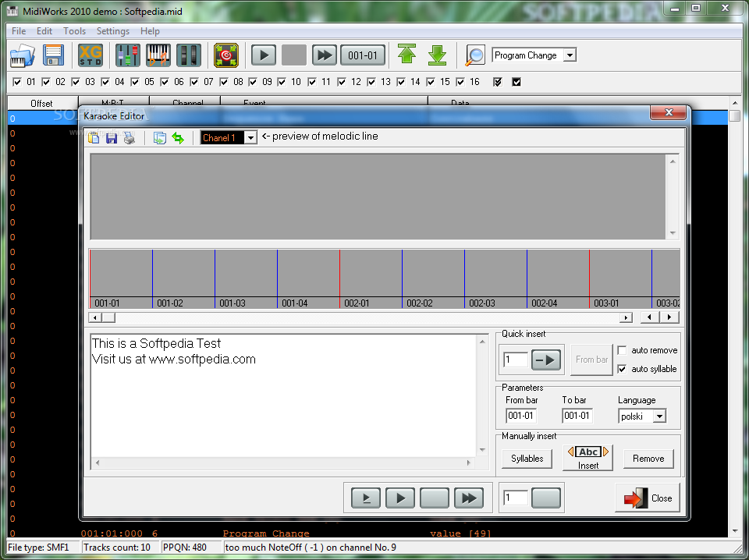The height and width of the screenshot is (560, 749).
Task: Toggle channel 02 checkbox
Action: pyautogui.click(x=46, y=82)
